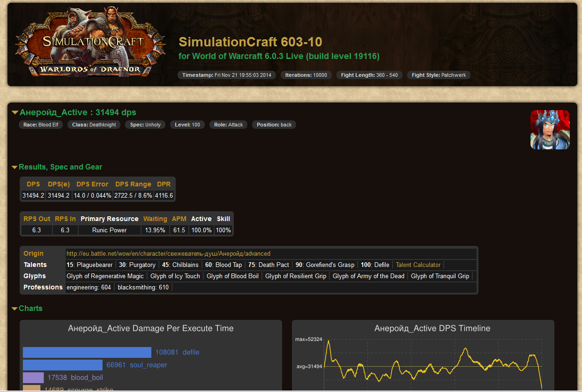Click the 90: Gorefiend's Grasp talent

click(325, 265)
